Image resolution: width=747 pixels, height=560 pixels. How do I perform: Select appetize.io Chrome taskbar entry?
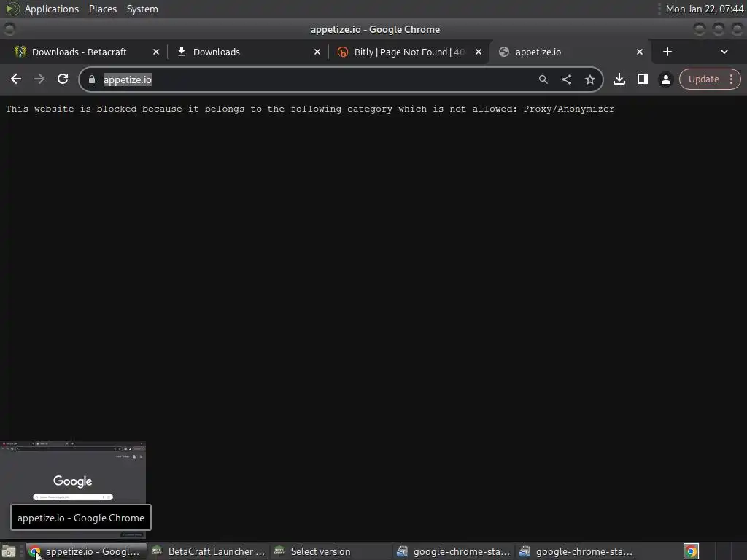[x=86, y=551]
